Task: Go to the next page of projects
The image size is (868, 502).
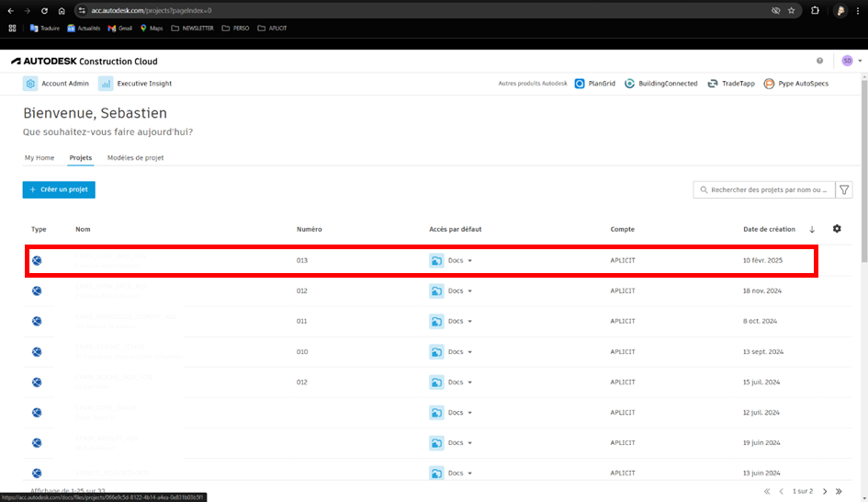Action: tap(825, 492)
